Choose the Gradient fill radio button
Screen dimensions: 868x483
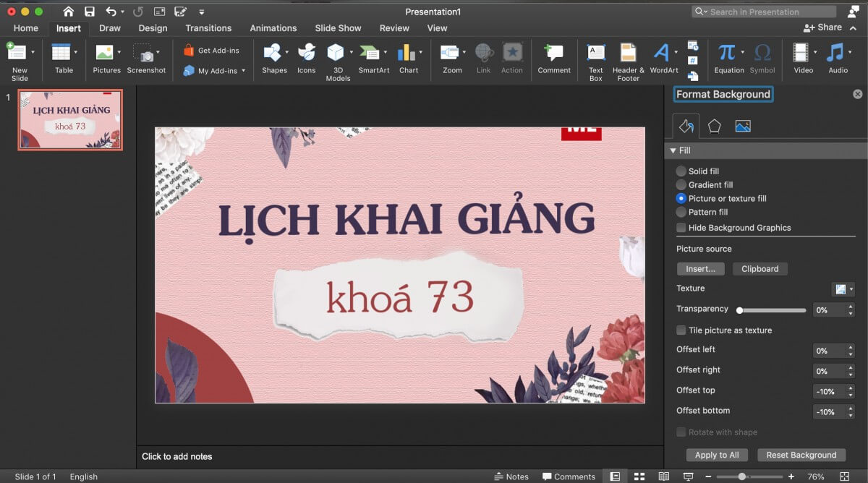pyautogui.click(x=681, y=185)
